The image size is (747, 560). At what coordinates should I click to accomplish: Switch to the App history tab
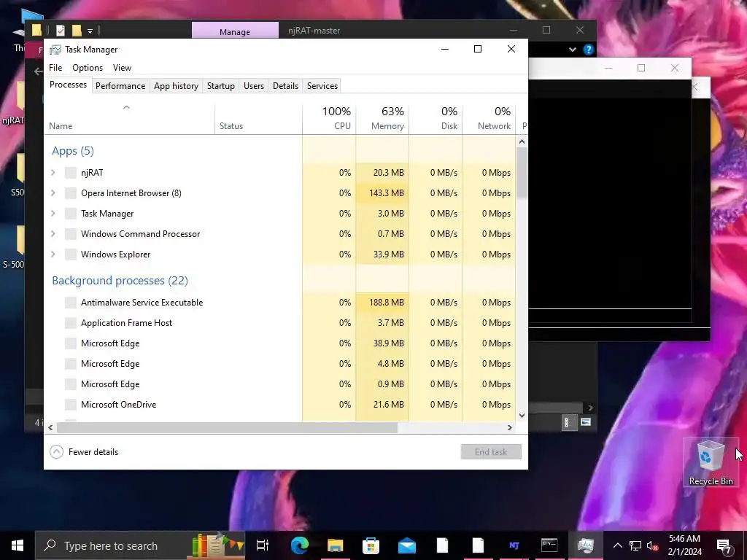[x=176, y=86]
